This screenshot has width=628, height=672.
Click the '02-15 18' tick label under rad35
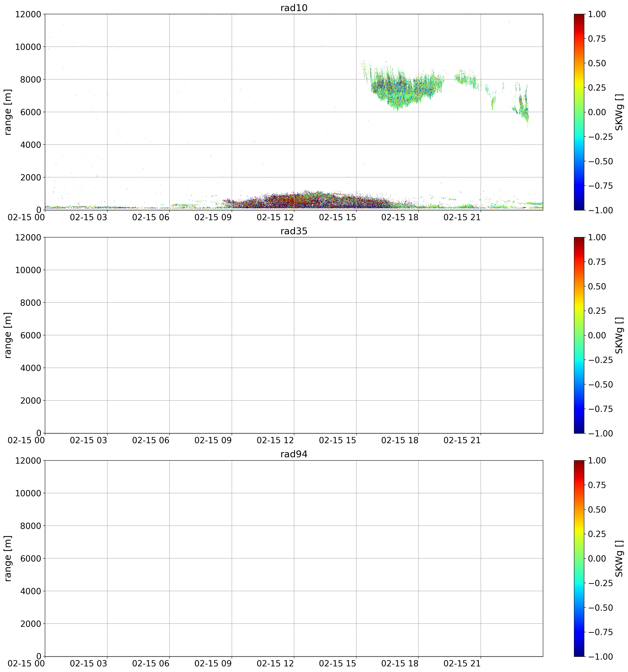click(x=400, y=440)
